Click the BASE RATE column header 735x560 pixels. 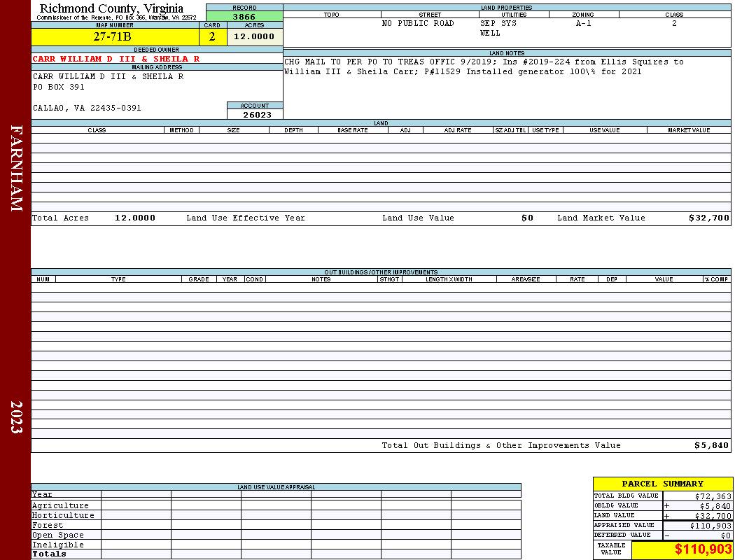[353, 130]
